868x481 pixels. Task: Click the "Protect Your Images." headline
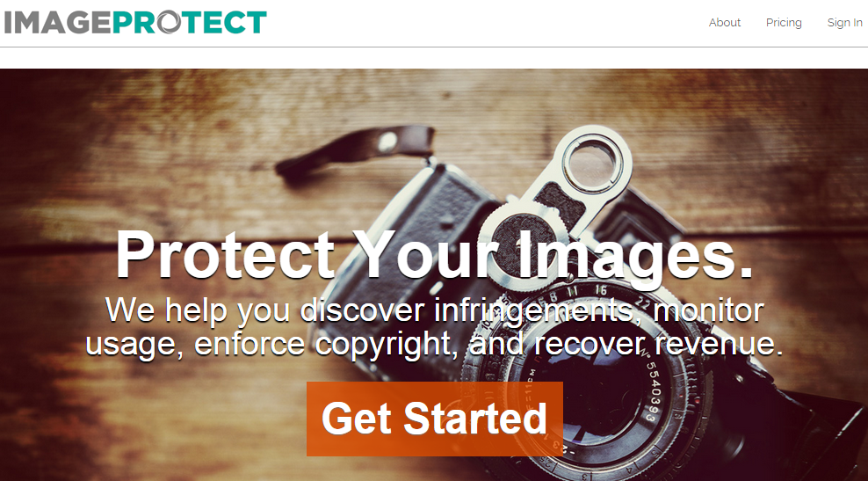tap(435, 255)
